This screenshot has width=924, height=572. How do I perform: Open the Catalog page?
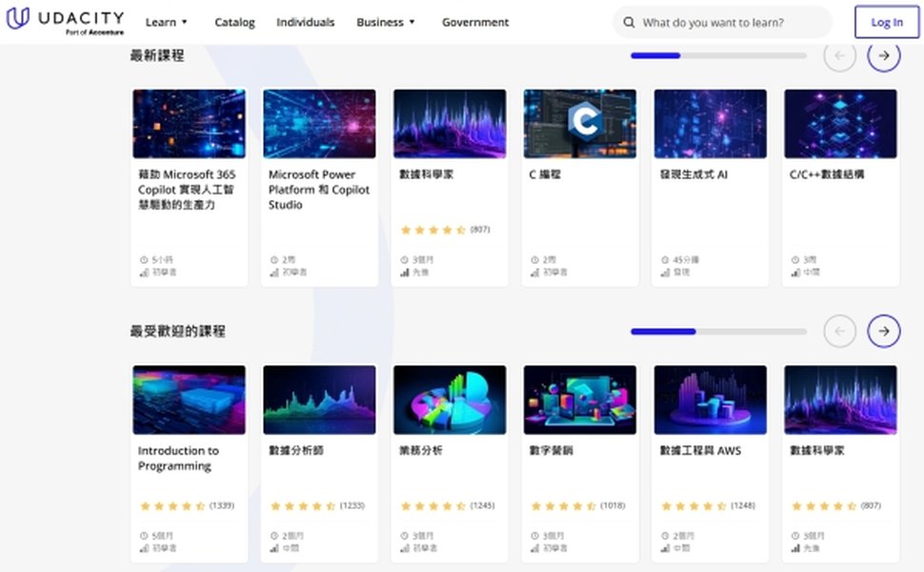234,23
